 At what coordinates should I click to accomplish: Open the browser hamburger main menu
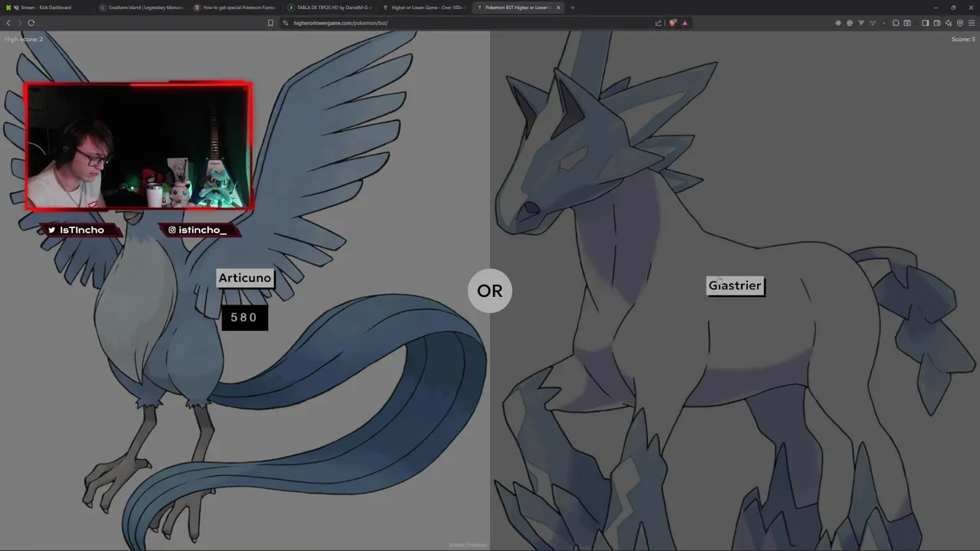pyautogui.click(x=972, y=23)
